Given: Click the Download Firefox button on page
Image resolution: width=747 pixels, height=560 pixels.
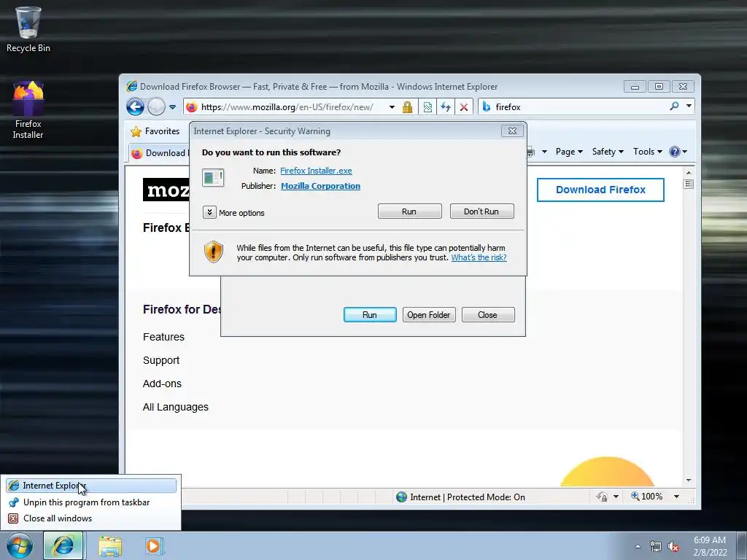Looking at the screenshot, I should click(x=600, y=190).
